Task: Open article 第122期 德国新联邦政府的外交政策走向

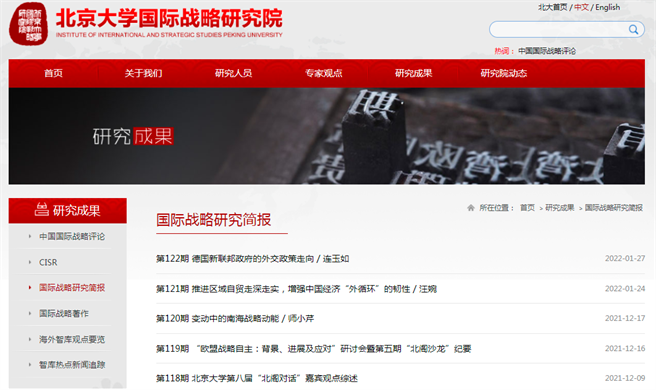Action: (x=253, y=259)
